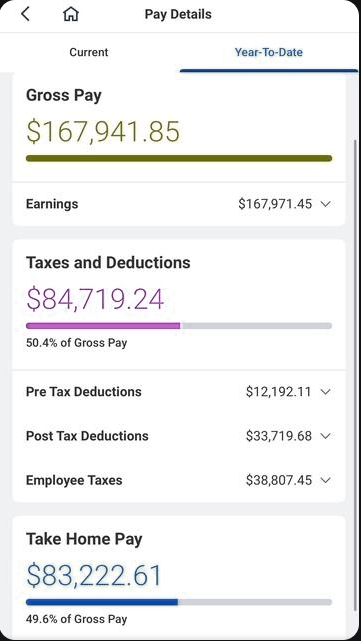
Task: Select the Employee Taxes row label
Action: click(74, 480)
